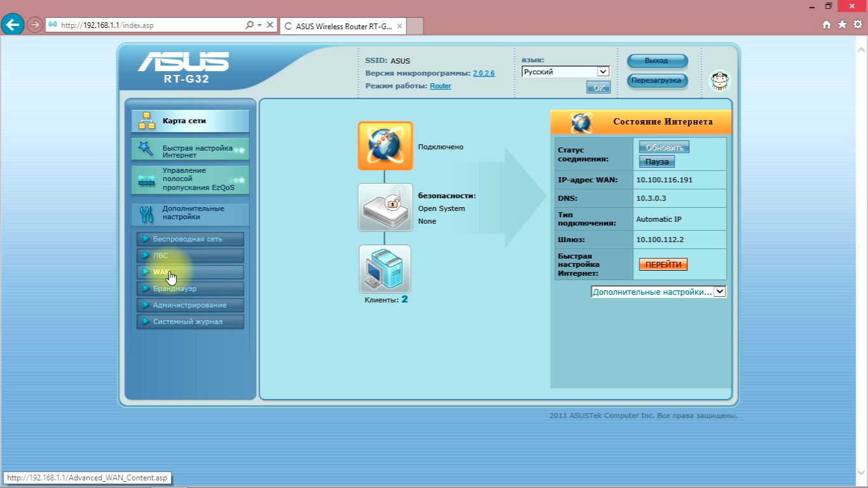Click Open System security text
Viewport: 868px width, 488px height.
[441, 208]
